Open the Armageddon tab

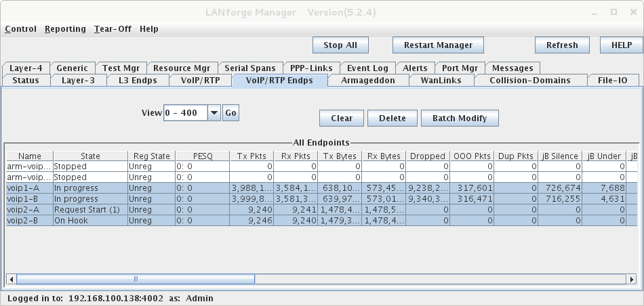368,81
